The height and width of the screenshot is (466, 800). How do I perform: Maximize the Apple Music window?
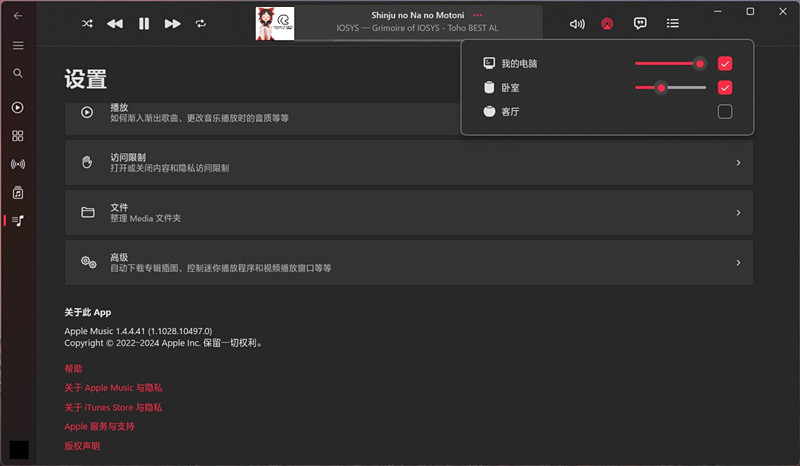[750, 11]
